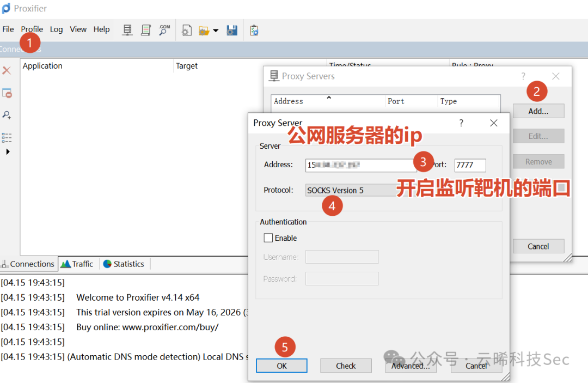Screen dimensions: 588x383
Task: Click the block connection sidebar icon
Action: pyautogui.click(x=7, y=93)
